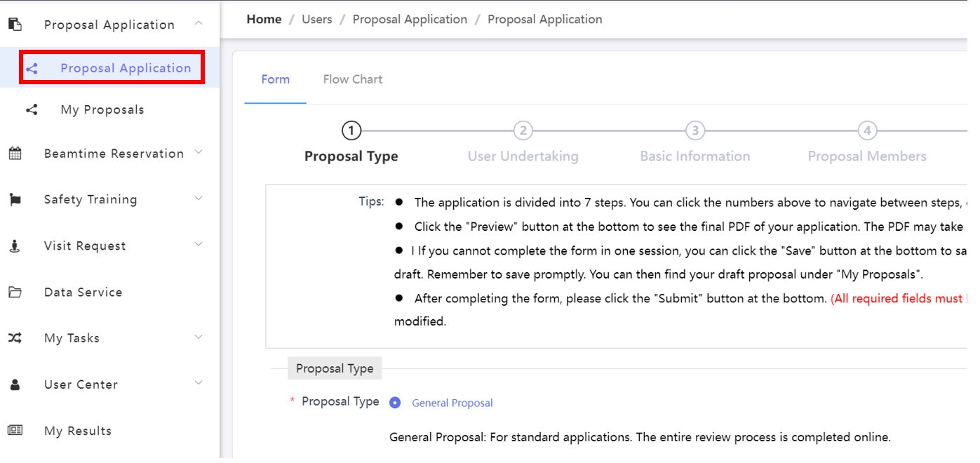Expand the Safety Training chevron
Screen dimensions: 980x463
click(x=199, y=199)
